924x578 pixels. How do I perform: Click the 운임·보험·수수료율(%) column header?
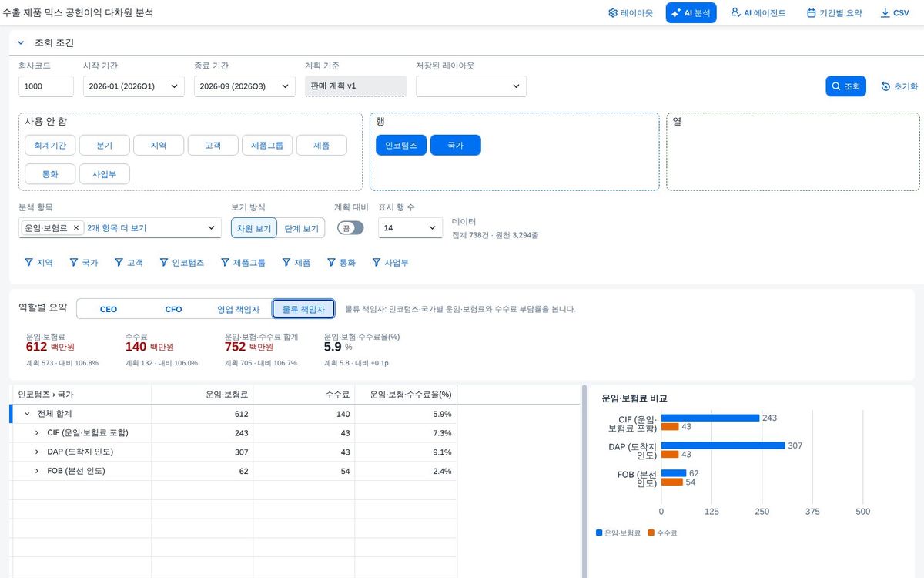(405, 395)
